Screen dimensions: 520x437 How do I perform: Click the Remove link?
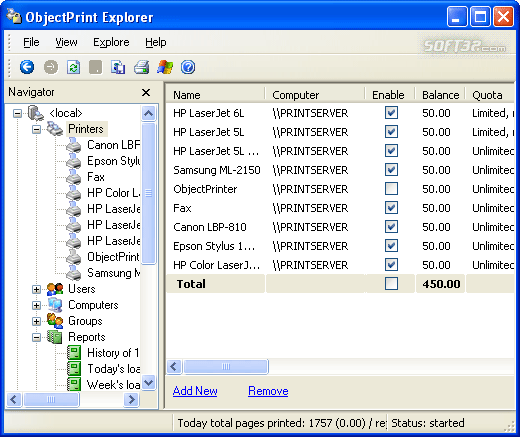pos(268,391)
